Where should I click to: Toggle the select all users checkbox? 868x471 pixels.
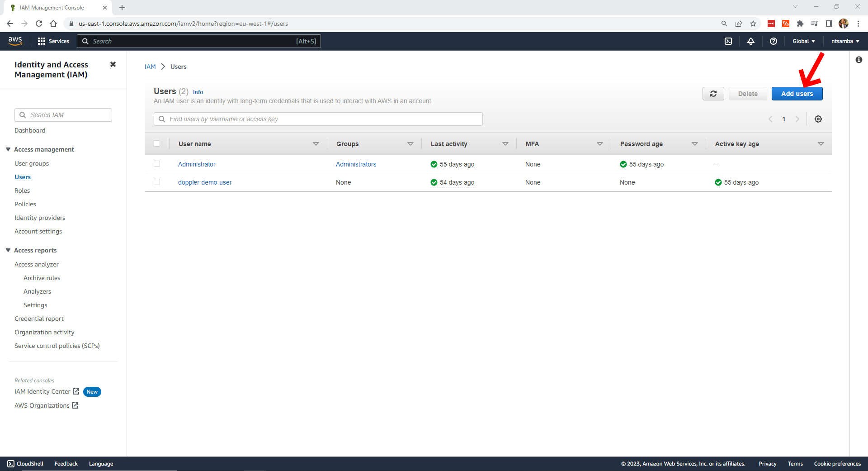coord(157,143)
